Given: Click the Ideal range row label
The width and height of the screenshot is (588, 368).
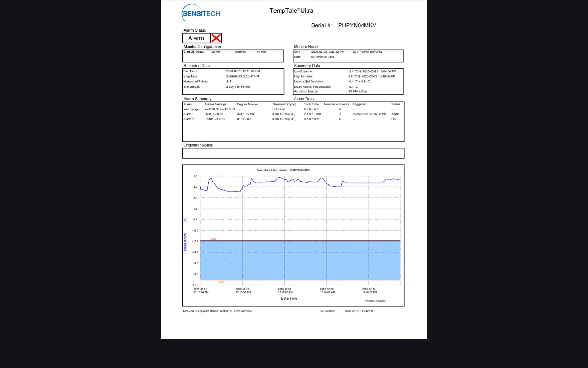Looking at the screenshot, I should [191, 109].
